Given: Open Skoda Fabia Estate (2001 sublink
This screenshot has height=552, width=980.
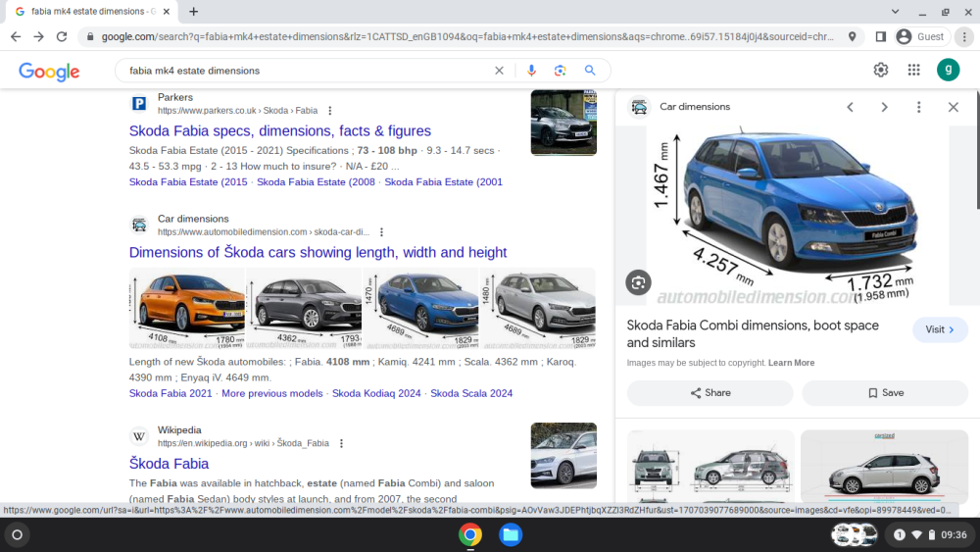Looking at the screenshot, I should (x=443, y=182).
